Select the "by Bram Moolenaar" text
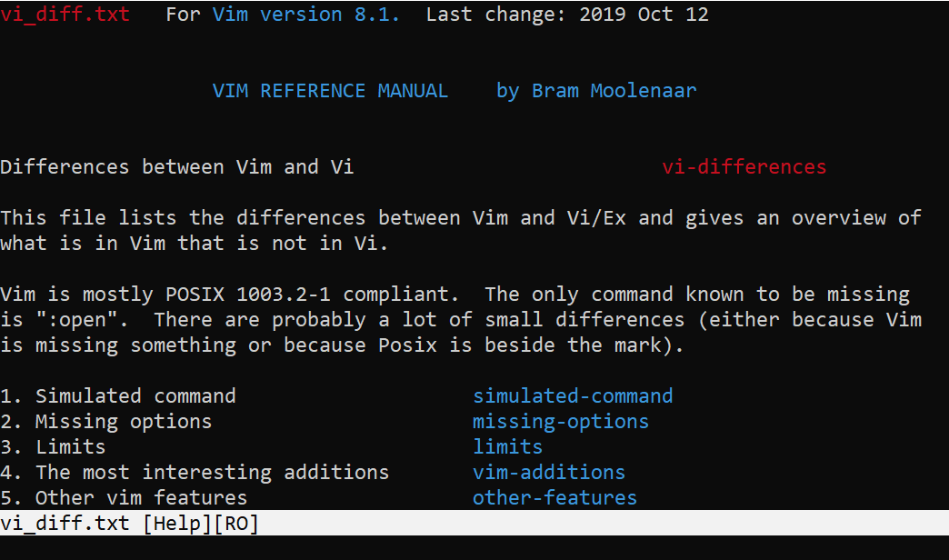Viewport: 949px width, 560px height. 596,91
